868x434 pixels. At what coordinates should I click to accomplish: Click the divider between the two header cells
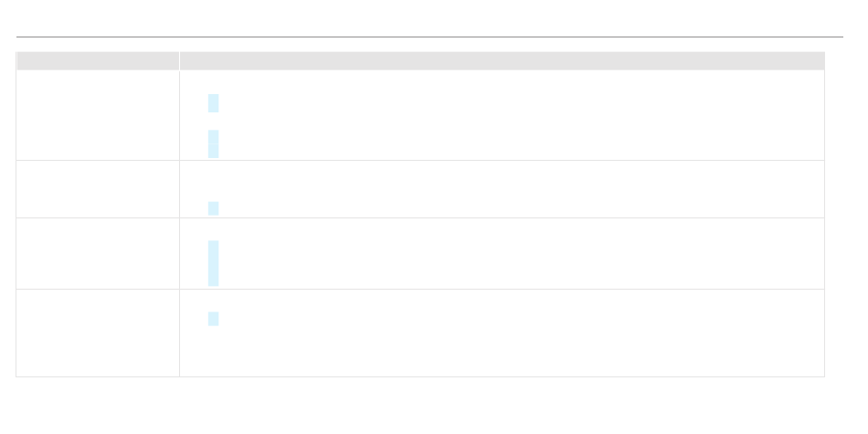coord(179,61)
